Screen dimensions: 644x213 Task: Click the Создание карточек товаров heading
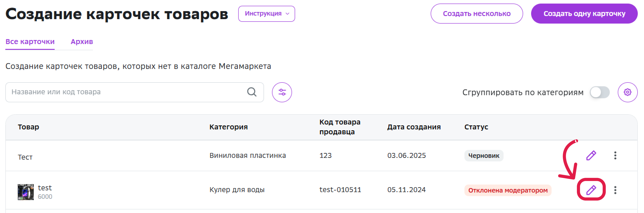[117, 14]
